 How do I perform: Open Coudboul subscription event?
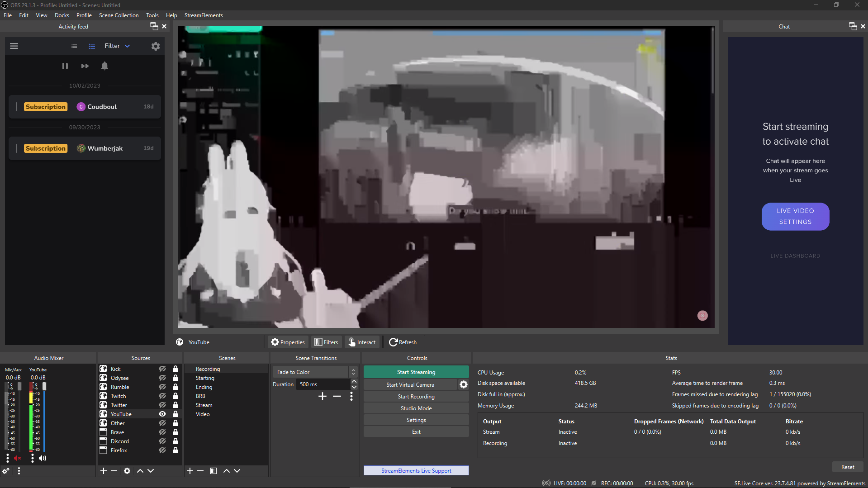point(85,107)
